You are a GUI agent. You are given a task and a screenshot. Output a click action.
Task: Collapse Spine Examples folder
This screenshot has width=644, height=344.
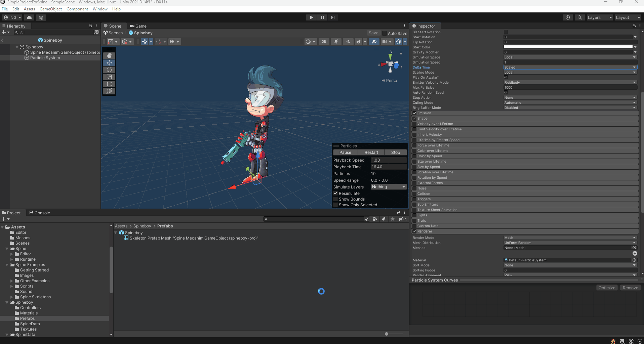(x=7, y=265)
